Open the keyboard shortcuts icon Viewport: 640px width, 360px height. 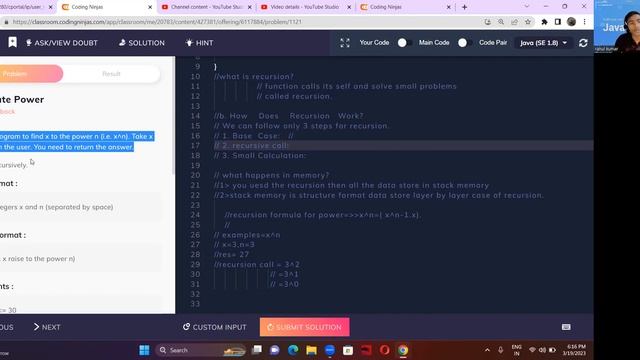(566, 327)
